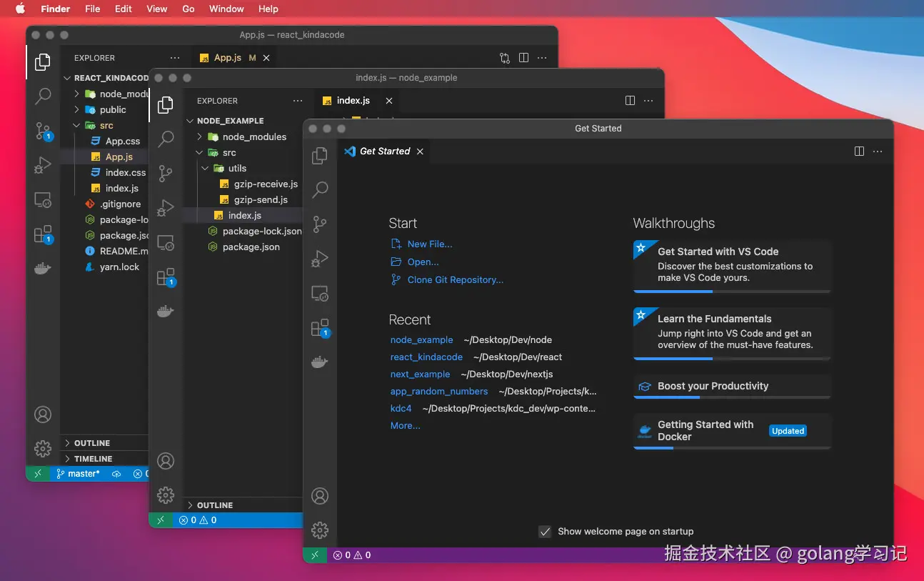Open Accounts icon in Get Started window
The height and width of the screenshot is (581, 924).
[320, 495]
